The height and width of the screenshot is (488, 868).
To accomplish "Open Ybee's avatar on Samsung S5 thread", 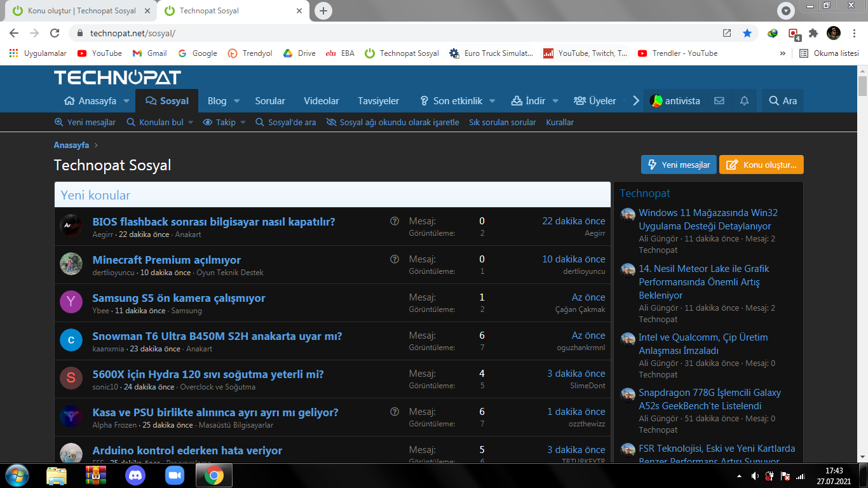I will point(71,302).
